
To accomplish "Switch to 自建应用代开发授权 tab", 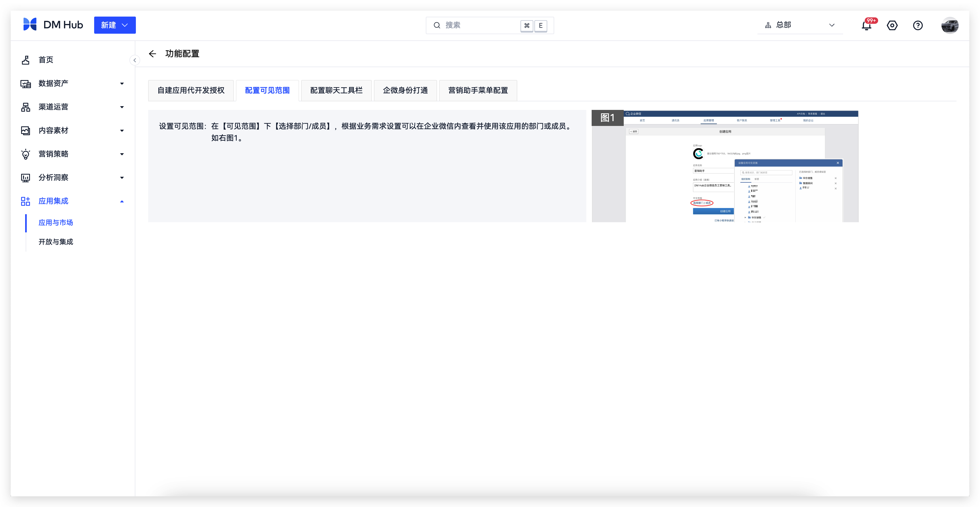I will click(191, 90).
